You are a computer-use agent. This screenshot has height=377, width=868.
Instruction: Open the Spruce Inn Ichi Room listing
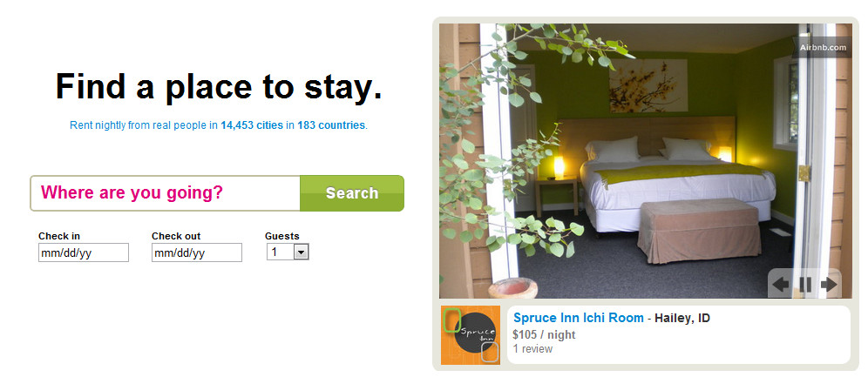point(579,318)
